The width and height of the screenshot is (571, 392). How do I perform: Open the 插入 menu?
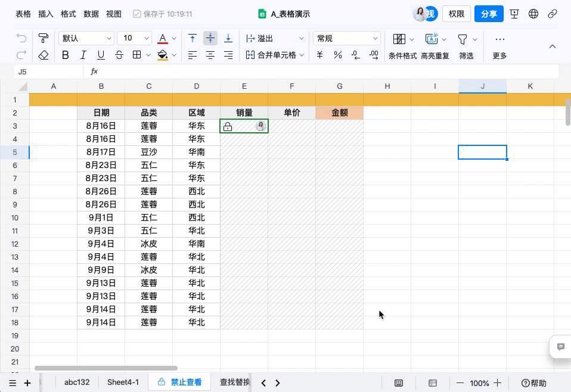45,14
